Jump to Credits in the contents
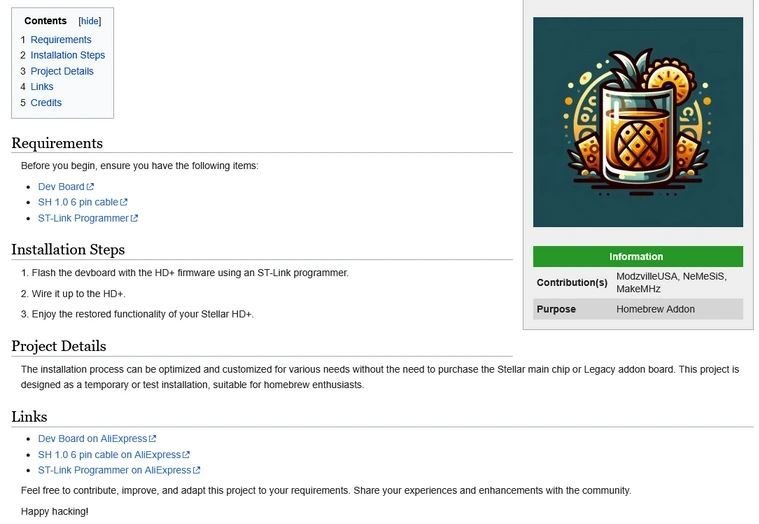The height and width of the screenshot is (524, 759). coord(46,103)
